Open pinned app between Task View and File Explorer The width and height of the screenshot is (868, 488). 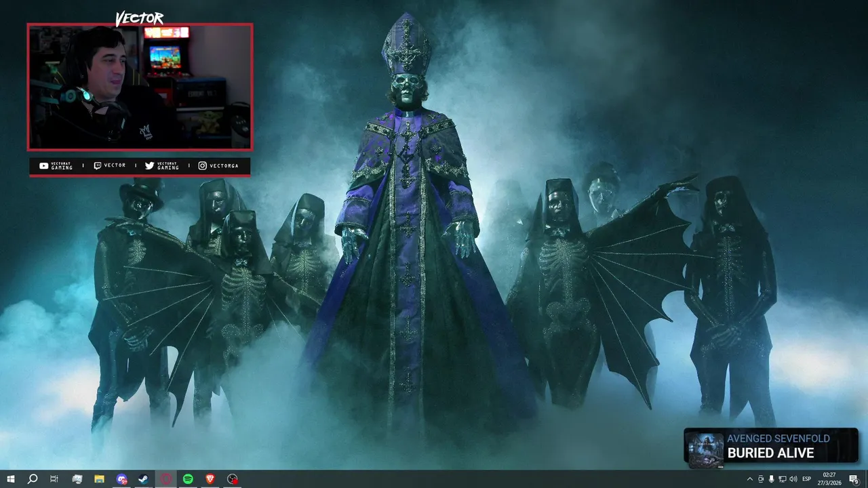pos(77,479)
